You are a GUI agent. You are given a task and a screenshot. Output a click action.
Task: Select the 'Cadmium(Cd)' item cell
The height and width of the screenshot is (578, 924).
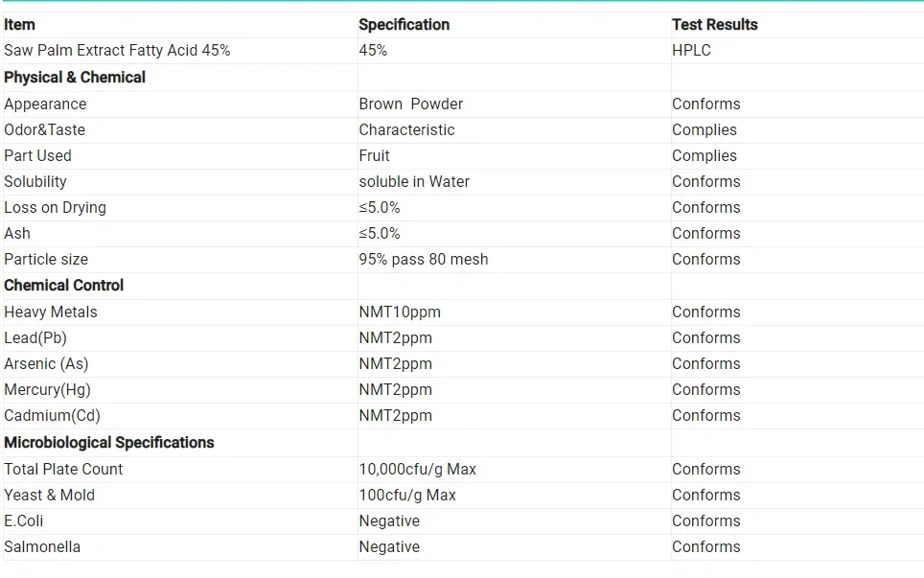(52, 416)
